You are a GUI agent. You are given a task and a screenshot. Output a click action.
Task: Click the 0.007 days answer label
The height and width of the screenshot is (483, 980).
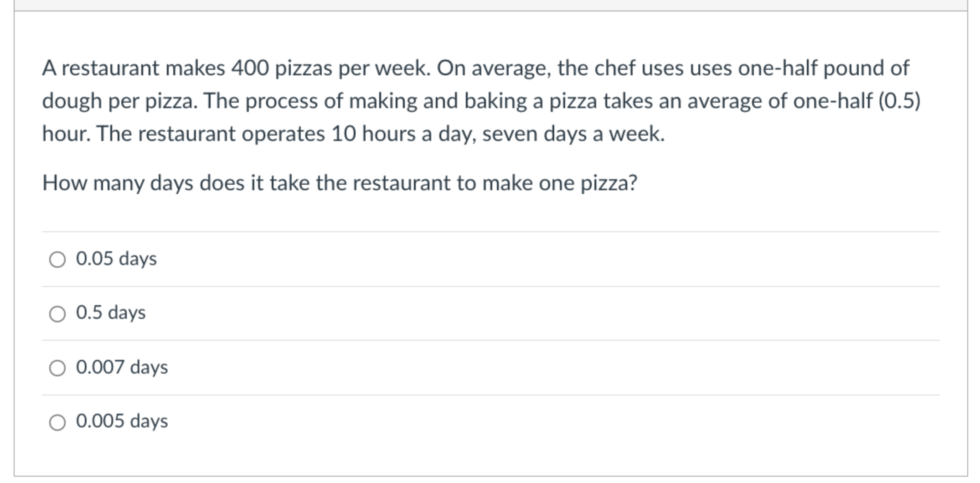coord(121,369)
